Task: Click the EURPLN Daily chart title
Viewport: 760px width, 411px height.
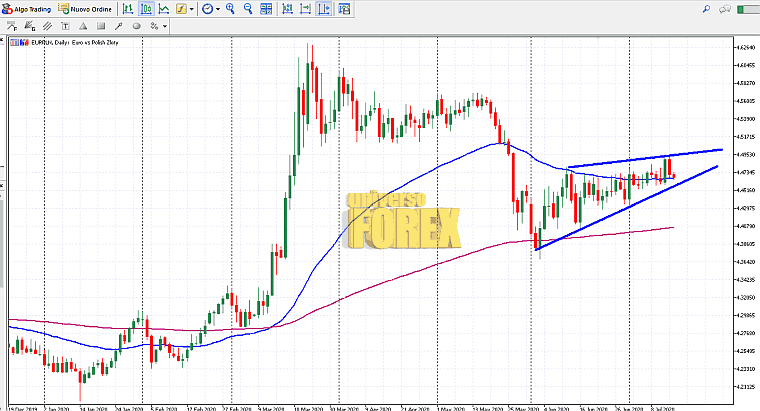Action: (64, 43)
